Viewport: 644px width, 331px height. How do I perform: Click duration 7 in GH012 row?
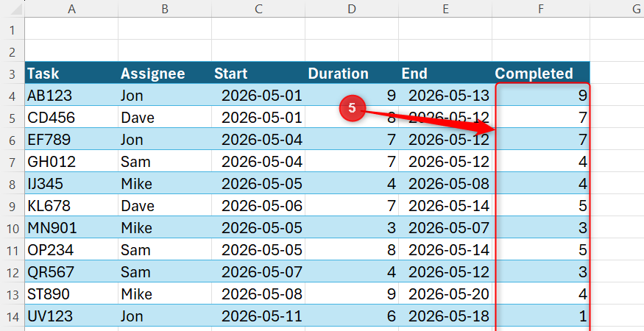(x=352, y=161)
